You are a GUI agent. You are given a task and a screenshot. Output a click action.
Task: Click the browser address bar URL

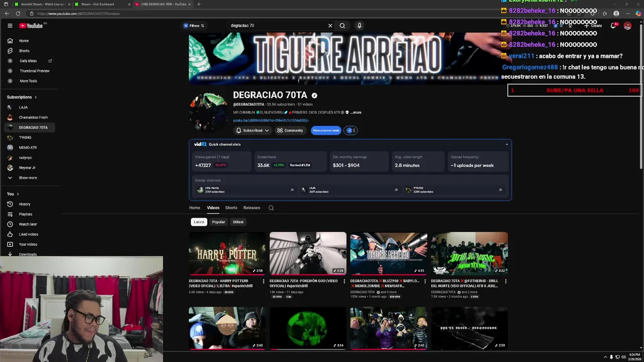coord(78,14)
